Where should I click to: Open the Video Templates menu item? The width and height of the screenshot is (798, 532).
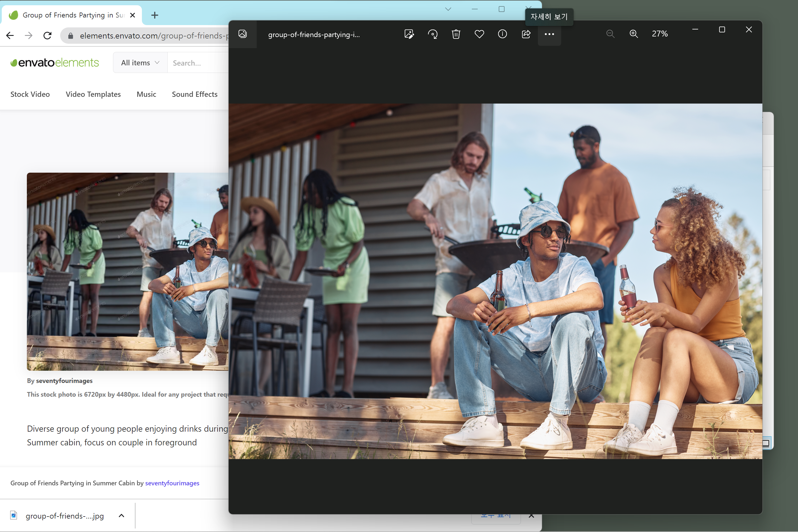[x=93, y=94]
